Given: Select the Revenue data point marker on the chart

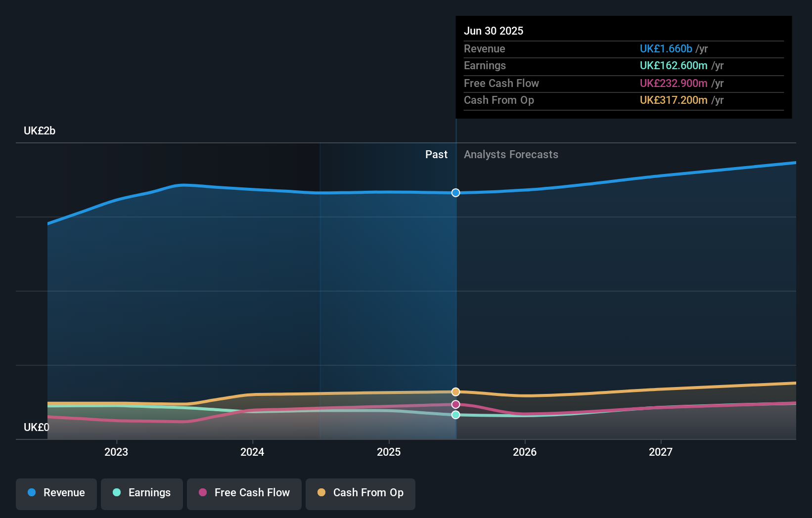Looking at the screenshot, I should tap(455, 193).
